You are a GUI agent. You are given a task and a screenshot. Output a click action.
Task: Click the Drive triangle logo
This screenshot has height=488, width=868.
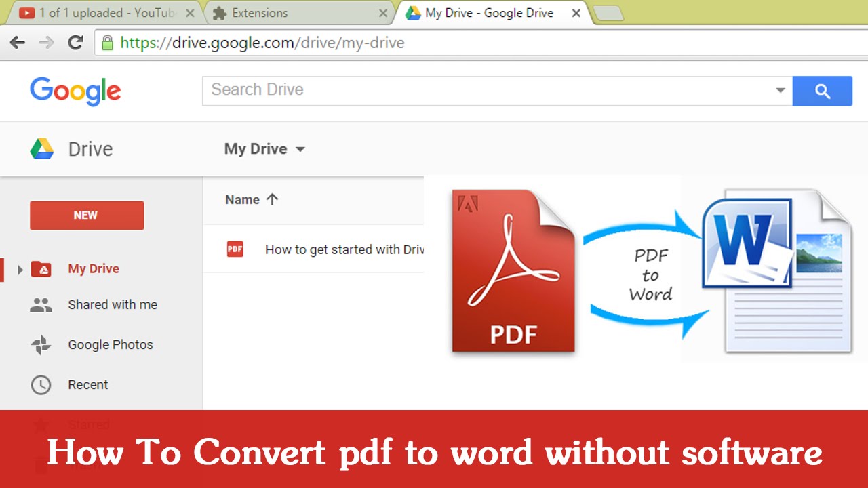[42, 149]
